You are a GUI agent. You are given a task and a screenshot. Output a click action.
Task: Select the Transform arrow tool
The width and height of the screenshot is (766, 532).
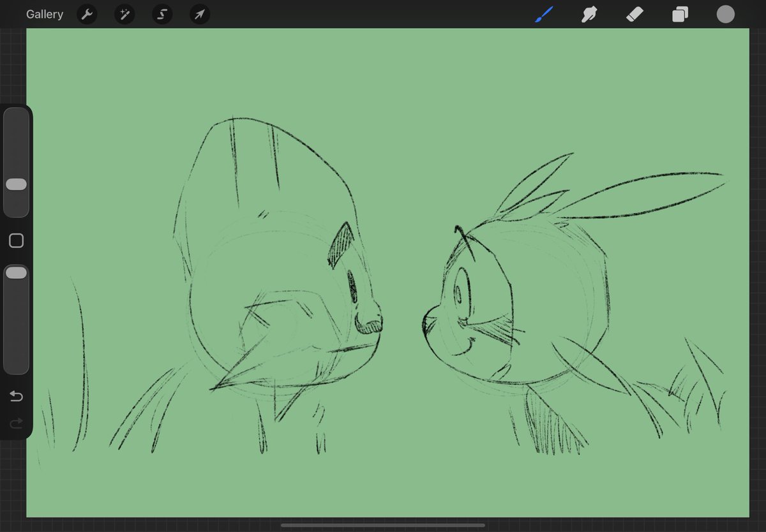[x=200, y=15]
